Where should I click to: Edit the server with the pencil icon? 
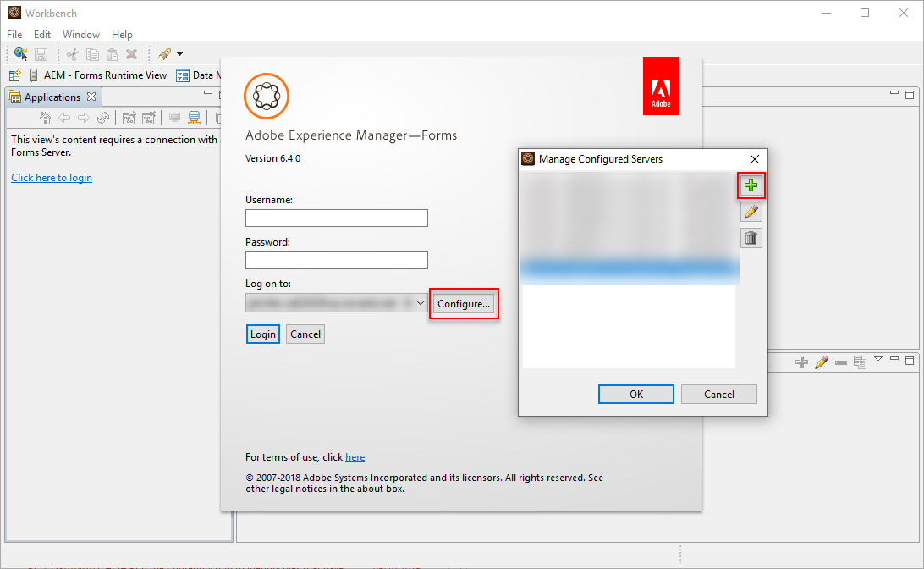pos(751,212)
